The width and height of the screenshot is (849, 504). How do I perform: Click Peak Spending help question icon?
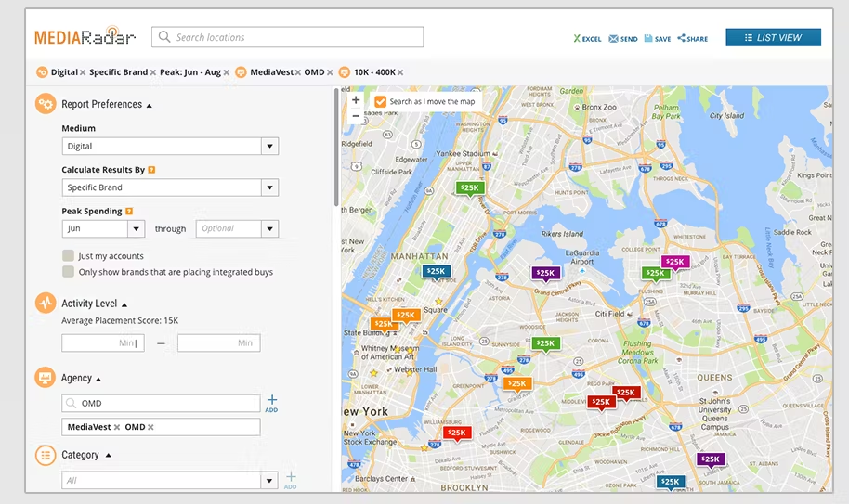click(x=129, y=212)
